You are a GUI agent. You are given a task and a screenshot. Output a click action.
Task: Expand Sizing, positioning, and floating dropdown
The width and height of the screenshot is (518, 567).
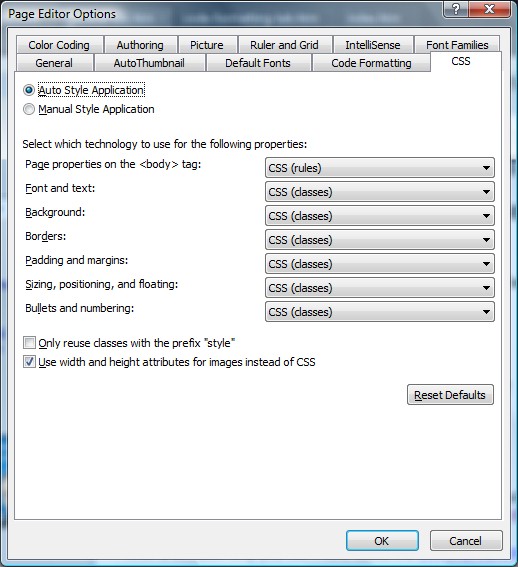tap(380, 288)
